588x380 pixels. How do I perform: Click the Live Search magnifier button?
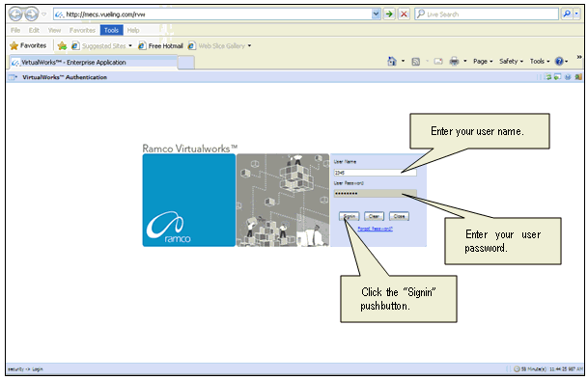pyautogui.click(x=567, y=14)
